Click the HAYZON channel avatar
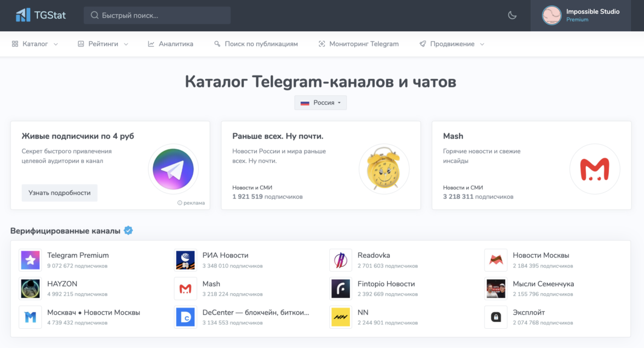 coord(31,288)
